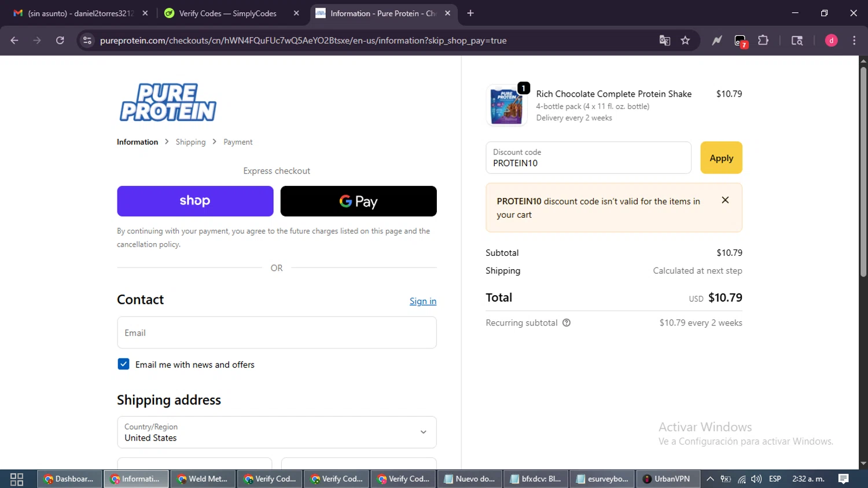Open the Windows notification center icon
This screenshot has width=868, height=488.
(x=844, y=479)
